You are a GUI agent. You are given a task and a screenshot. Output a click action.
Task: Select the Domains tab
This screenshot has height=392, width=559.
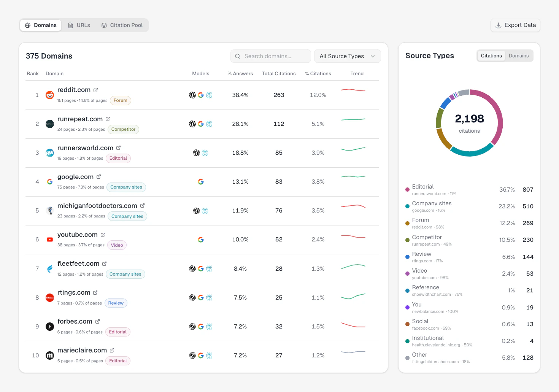41,25
